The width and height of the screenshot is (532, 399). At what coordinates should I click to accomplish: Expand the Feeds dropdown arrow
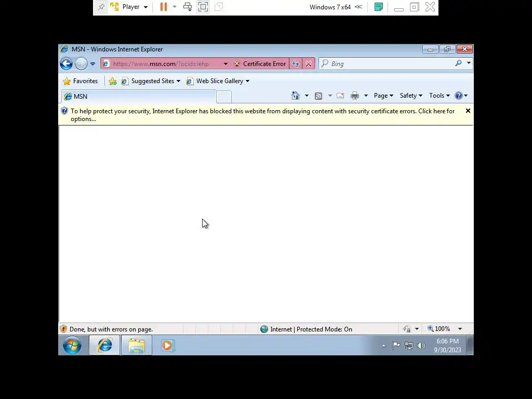[x=330, y=96]
